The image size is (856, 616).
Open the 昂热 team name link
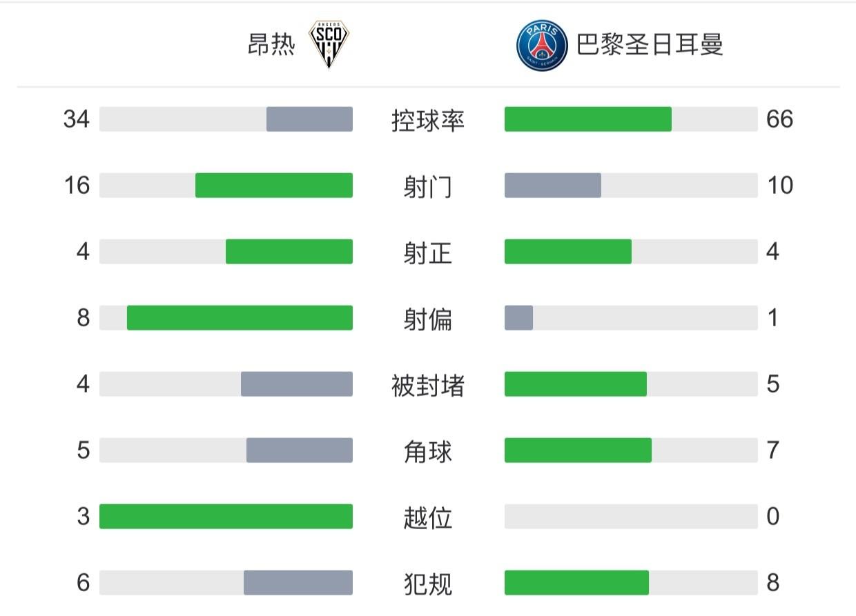pyautogui.click(x=271, y=46)
